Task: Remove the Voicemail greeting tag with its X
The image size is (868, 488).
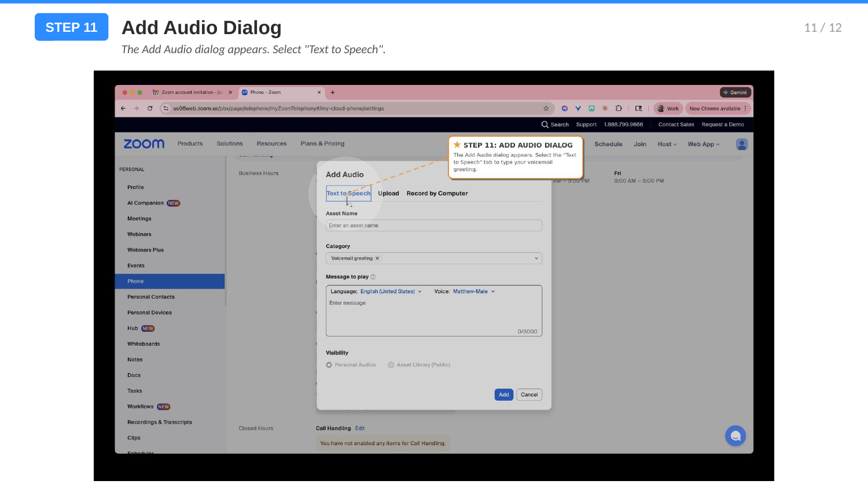Action: point(377,258)
